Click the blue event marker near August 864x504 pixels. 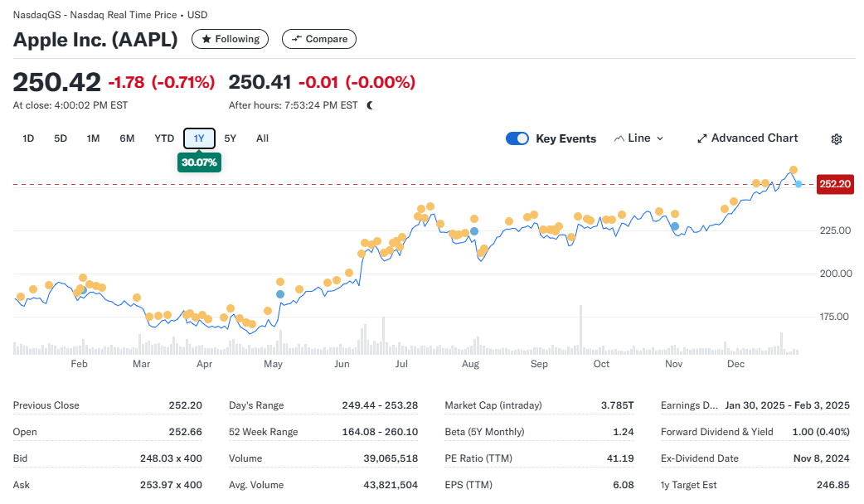474,231
